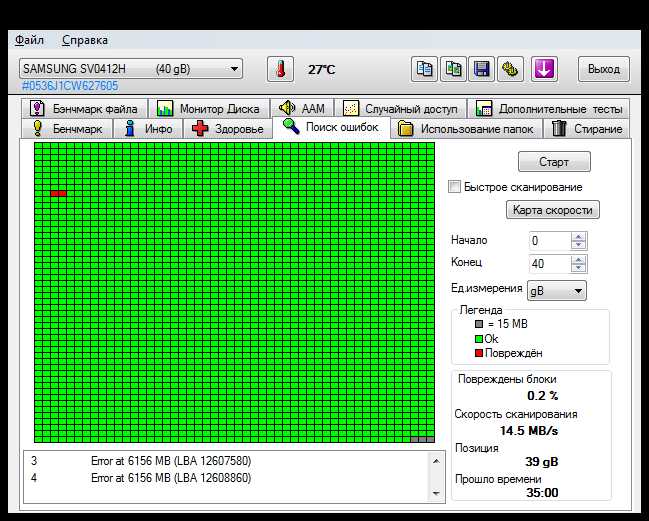This screenshot has height=521, width=649.
Task: Decrease the Конец value with down arrow
Action: (579, 269)
